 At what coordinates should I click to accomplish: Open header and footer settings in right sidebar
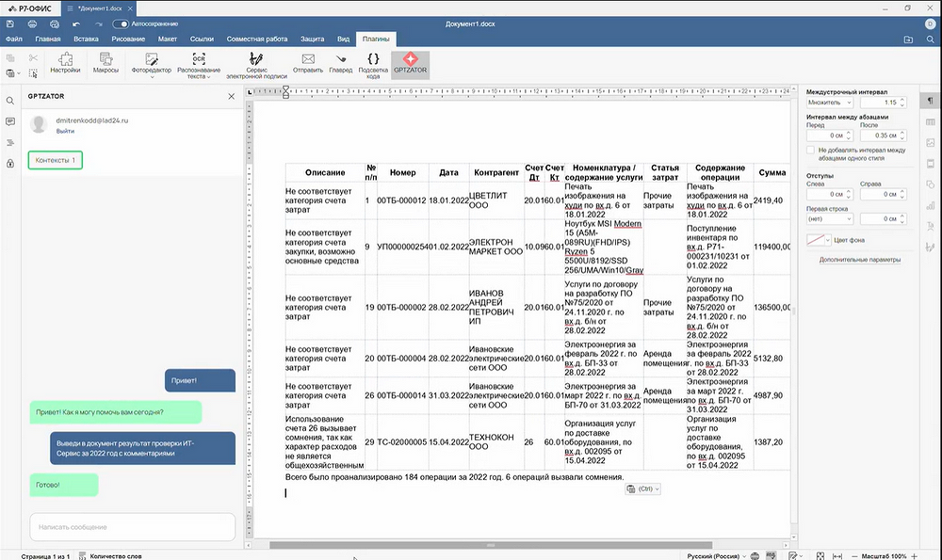[930, 163]
